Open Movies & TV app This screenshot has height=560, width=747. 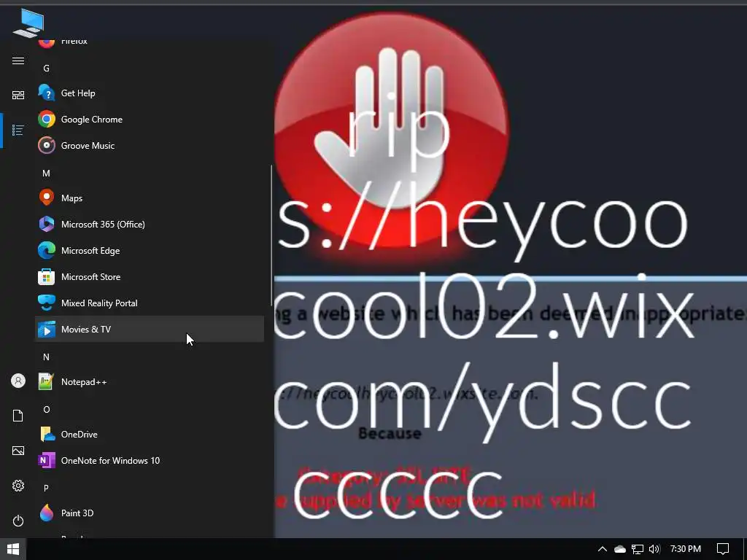coord(149,329)
